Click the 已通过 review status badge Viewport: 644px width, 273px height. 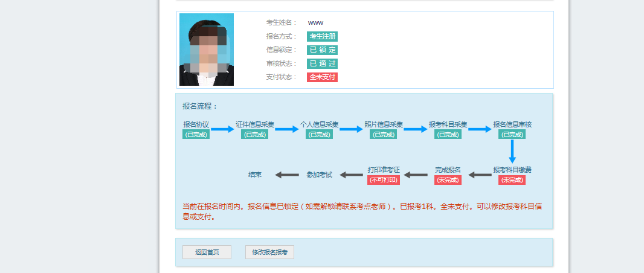coord(322,63)
